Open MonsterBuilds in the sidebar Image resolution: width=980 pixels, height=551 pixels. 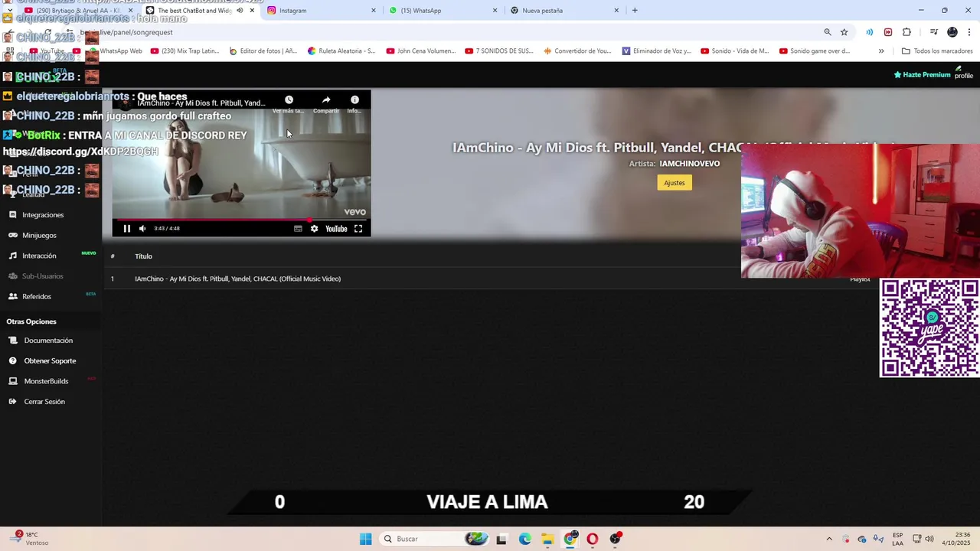pyautogui.click(x=46, y=381)
